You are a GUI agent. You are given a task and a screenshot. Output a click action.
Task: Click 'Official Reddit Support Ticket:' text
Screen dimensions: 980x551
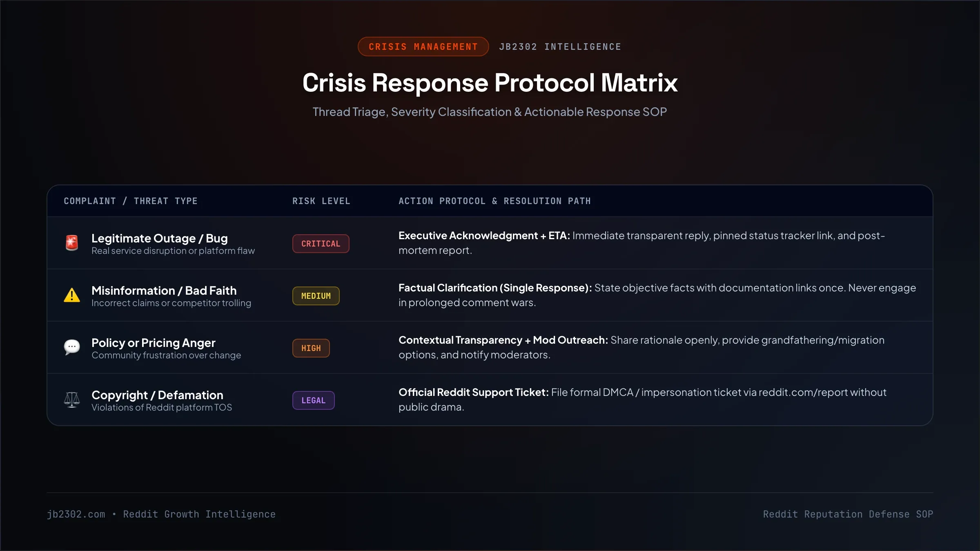point(474,392)
